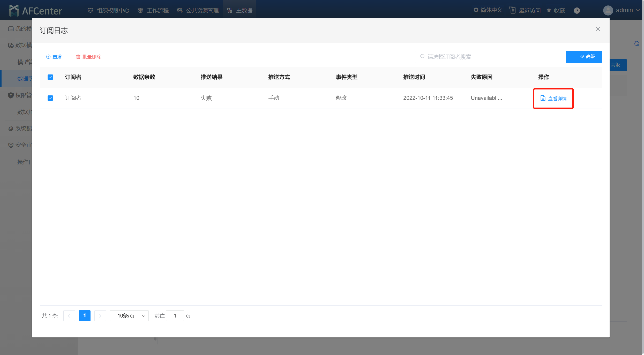Click the 数据模 sidebar item icon
This screenshot has width=644, height=355.
click(11, 46)
